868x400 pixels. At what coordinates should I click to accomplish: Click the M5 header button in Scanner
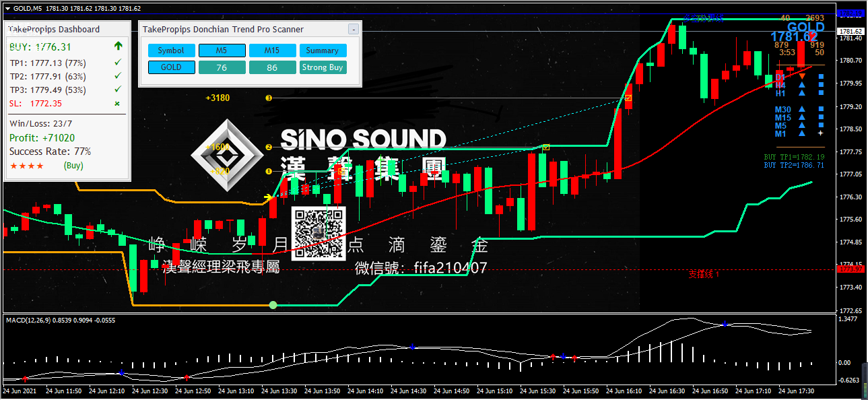pos(222,51)
